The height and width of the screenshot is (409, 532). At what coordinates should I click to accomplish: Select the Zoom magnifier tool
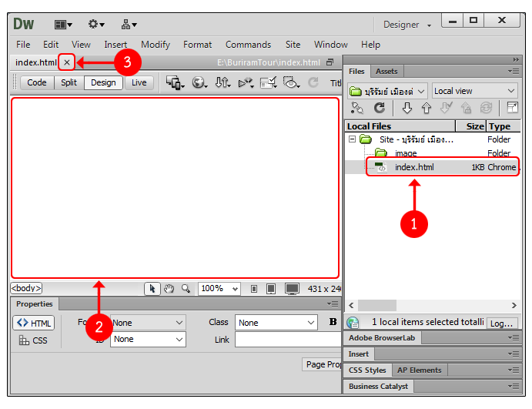point(186,289)
